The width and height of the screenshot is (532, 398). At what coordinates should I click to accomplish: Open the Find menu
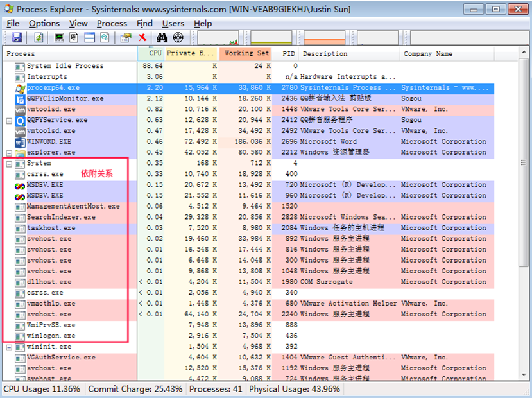pos(144,23)
